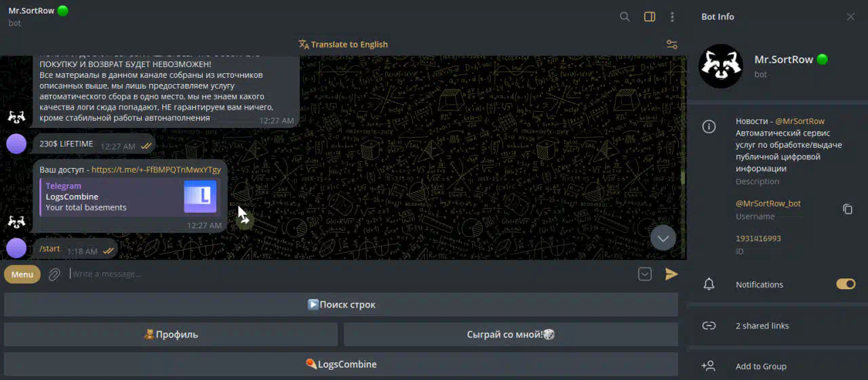The image size is (868, 380).
Task: Toggle the Notifications switch off
Action: [845, 284]
